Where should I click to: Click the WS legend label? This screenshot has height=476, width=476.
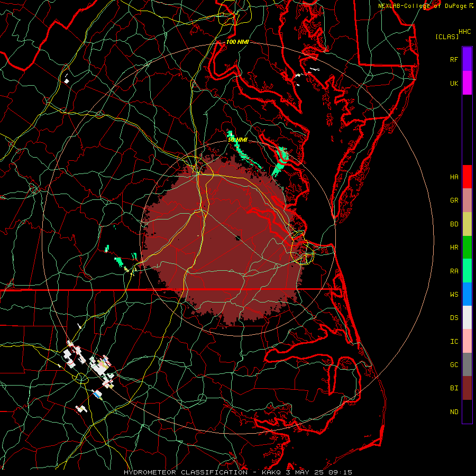tap(454, 295)
